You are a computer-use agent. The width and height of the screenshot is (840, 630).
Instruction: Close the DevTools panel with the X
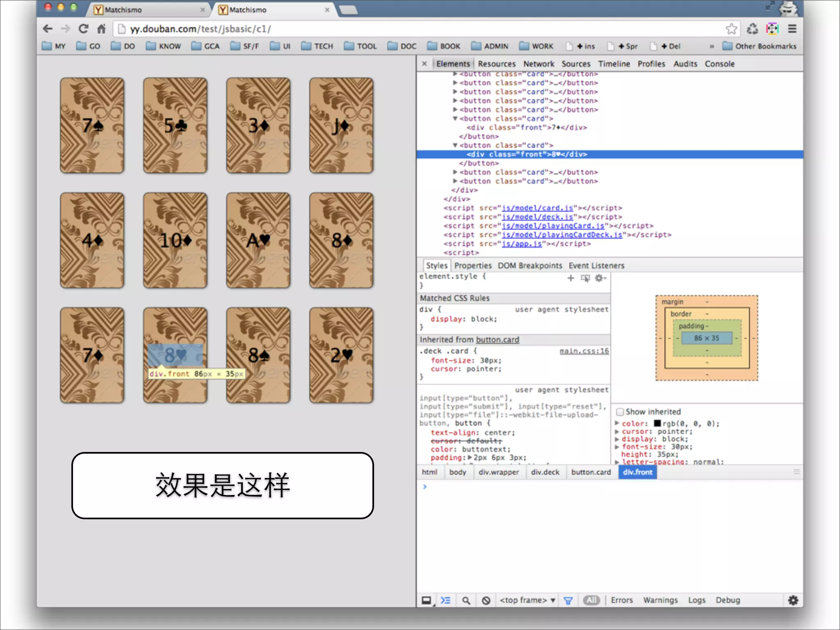[425, 64]
